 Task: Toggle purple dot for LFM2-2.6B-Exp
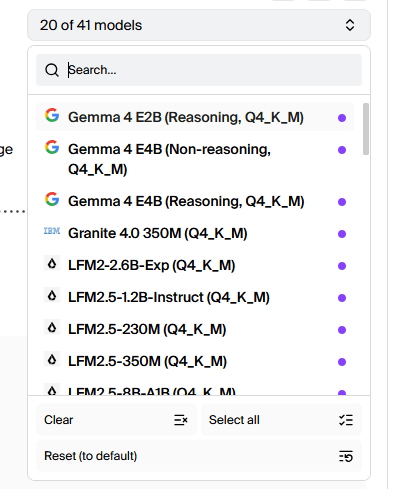[x=342, y=266]
